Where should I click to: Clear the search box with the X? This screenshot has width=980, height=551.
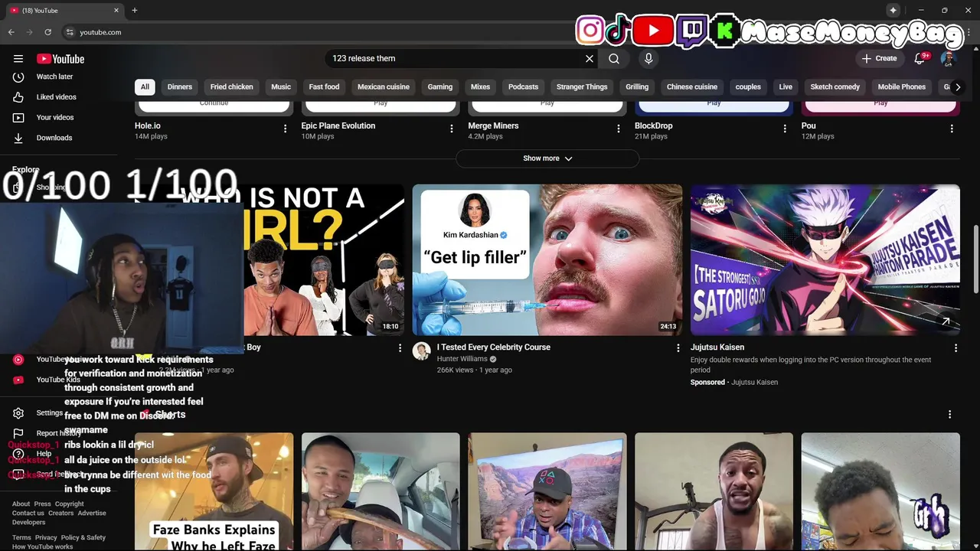590,58
